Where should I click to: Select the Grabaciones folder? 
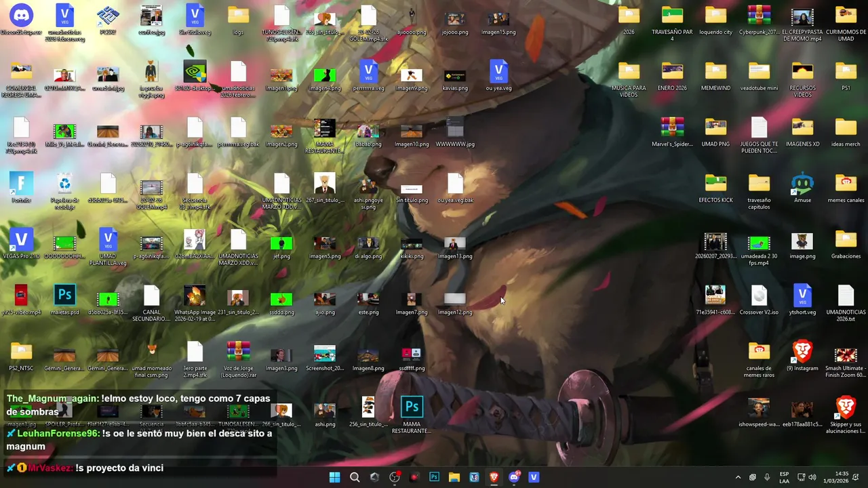click(846, 240)
